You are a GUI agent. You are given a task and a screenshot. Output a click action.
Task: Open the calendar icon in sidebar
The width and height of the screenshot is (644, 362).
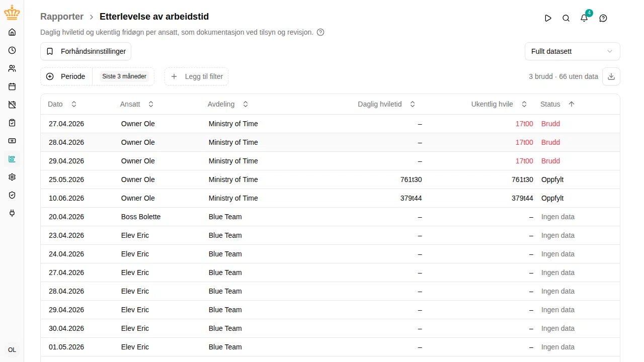12,86
